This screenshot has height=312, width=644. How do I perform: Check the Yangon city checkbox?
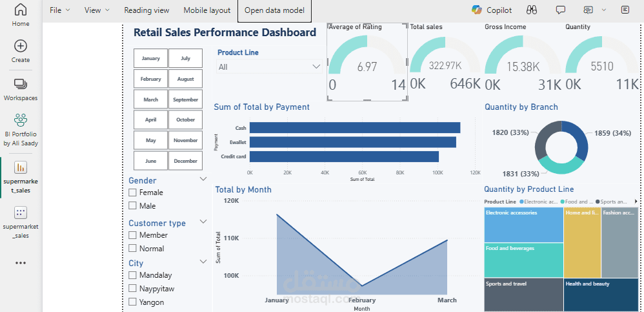tap(132, 302)
